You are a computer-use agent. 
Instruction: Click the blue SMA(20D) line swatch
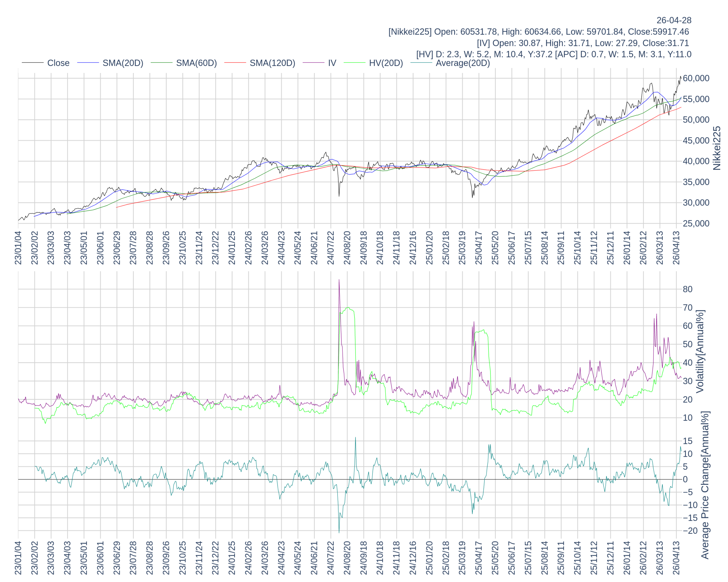pos(88,63)
